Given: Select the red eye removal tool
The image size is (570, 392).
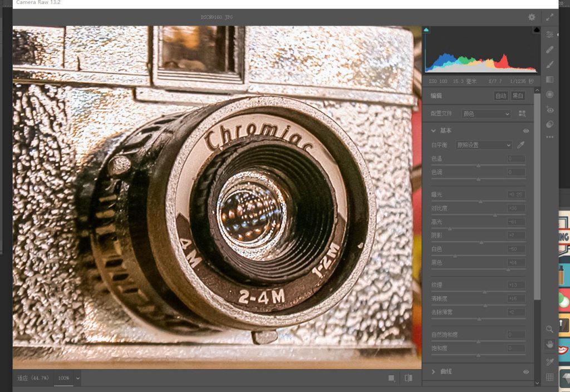Looking at the screenshot, I should [x=550, y=110].
